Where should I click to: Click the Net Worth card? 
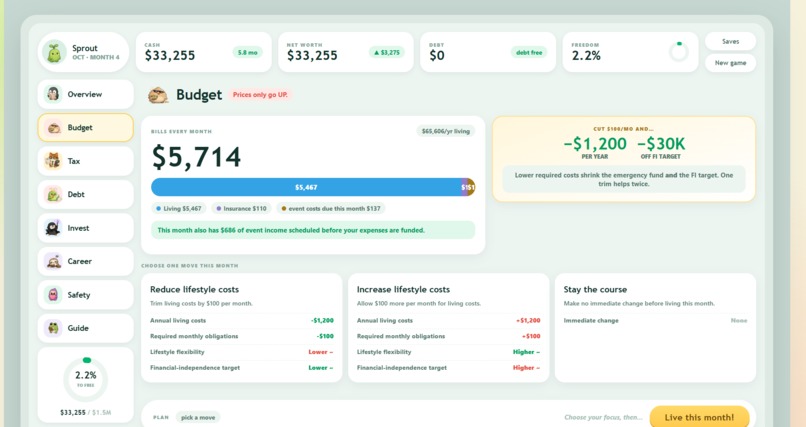tap(346, 52)
